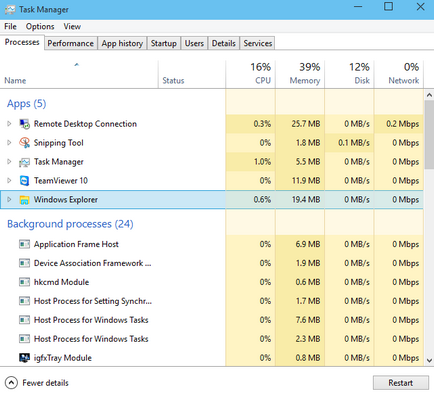
Task: Click the 7.6 MB memory value
Action: (308, 320)
